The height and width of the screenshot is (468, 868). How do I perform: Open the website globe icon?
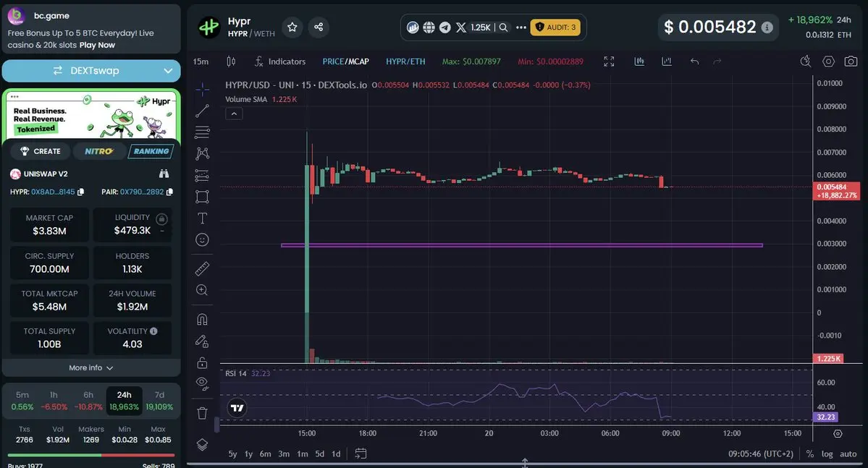pos(429,27)
